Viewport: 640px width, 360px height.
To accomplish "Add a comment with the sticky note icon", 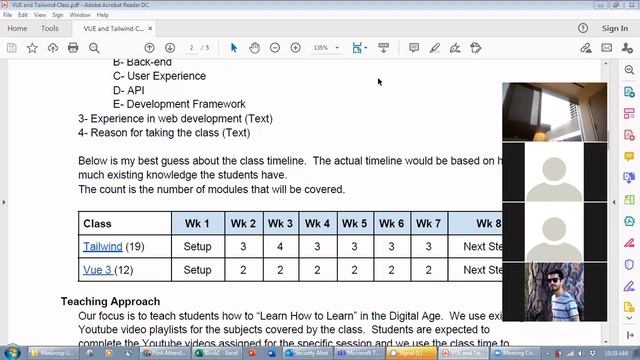I will pyautogui.click(x=414, y=48).
